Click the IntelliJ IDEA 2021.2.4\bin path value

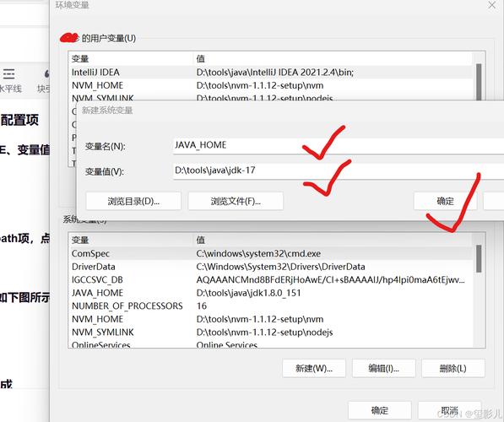coord(275,73)
